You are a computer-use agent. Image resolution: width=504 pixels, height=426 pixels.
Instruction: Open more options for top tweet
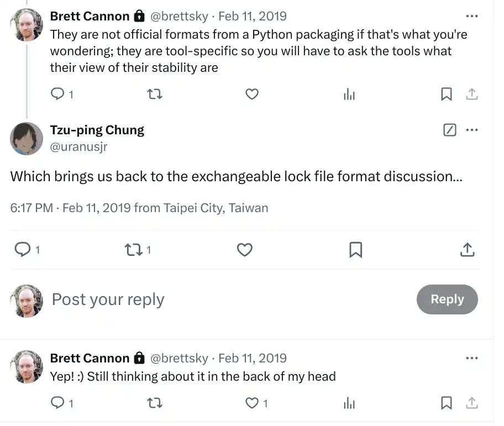pos(471,16)
